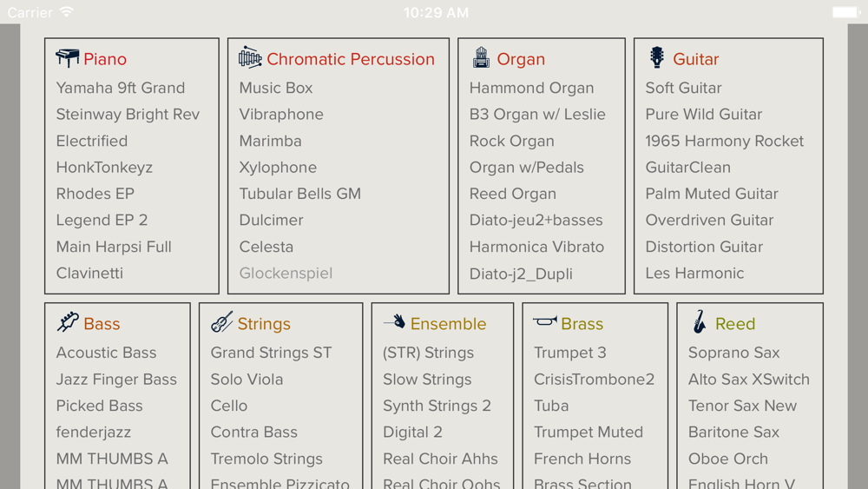Screen dimensions: 868x489
Task: Click the grand piano icon
Action: click(x=67, y=58)
